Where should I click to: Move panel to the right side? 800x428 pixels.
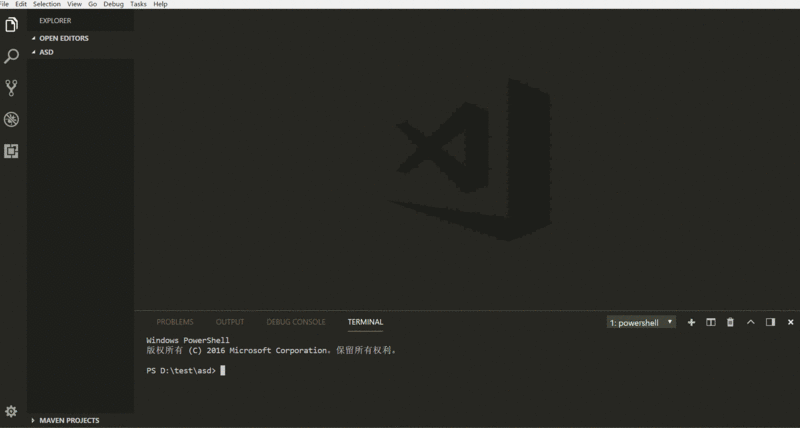click(x=770, y=322)
